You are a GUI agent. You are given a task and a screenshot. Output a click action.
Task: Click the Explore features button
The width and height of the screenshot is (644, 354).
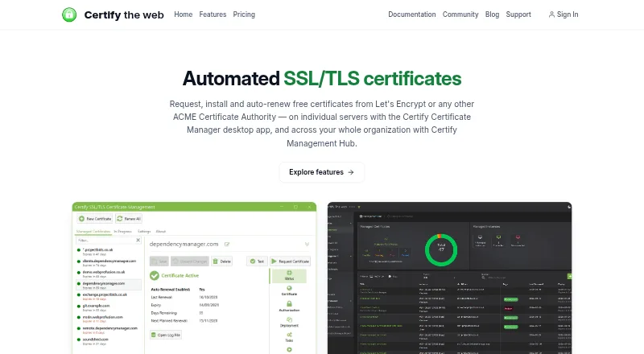(x=321, y=172)
